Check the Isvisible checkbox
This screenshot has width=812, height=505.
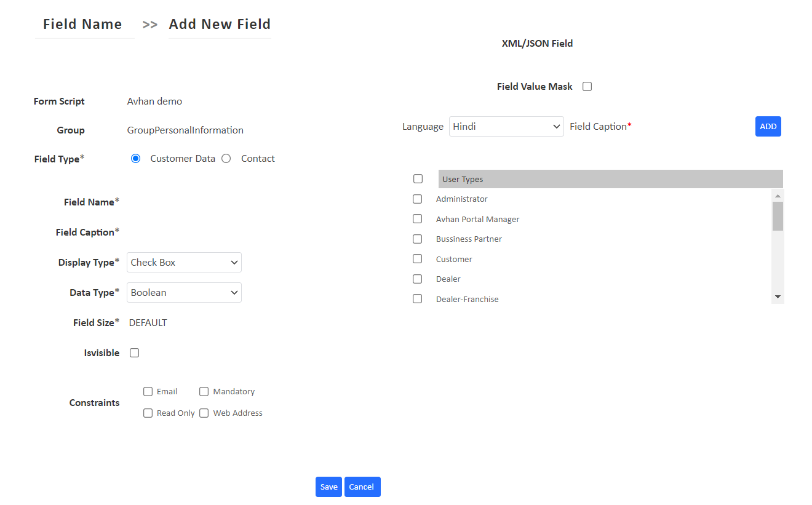coord(134,352)
